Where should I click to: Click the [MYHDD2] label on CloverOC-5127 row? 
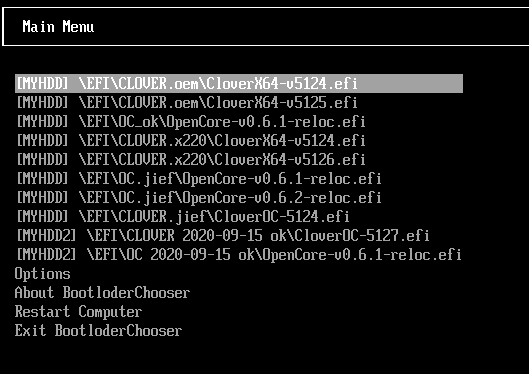[47, 235]
